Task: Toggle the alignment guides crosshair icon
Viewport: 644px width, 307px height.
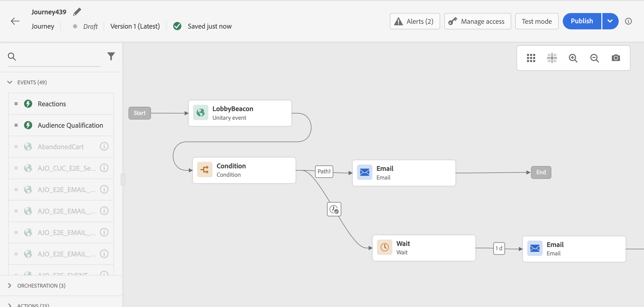Action: (x=552, y=58)
